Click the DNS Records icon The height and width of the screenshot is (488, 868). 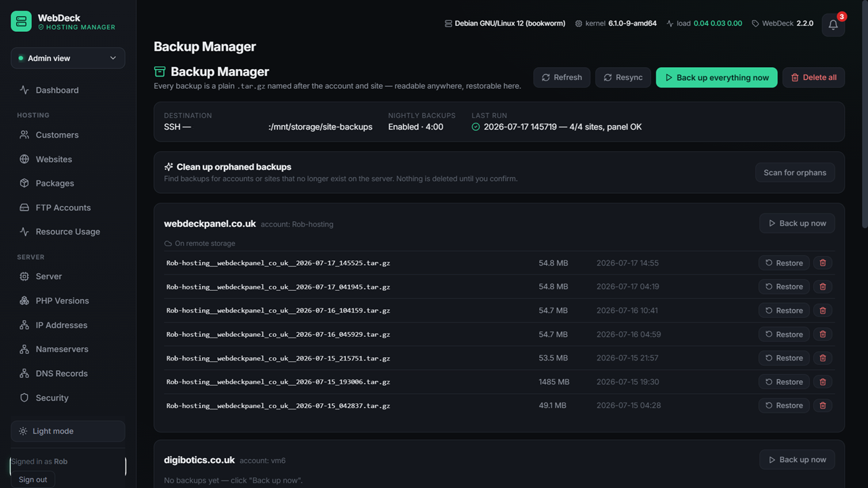pyautogui.click(x=24, y=373)
